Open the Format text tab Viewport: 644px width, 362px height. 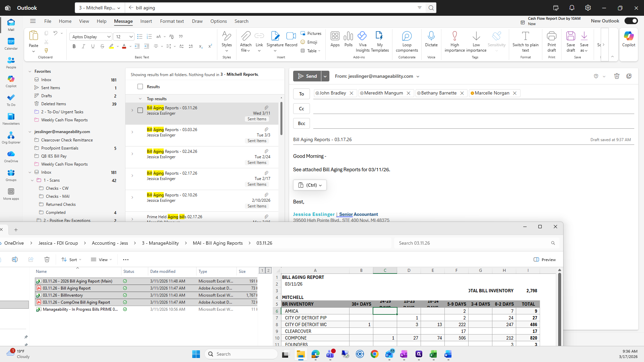click(172, 21)
